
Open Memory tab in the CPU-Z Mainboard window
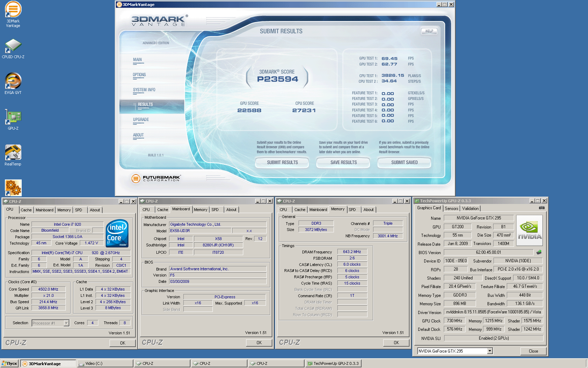[x=201, y=210]
